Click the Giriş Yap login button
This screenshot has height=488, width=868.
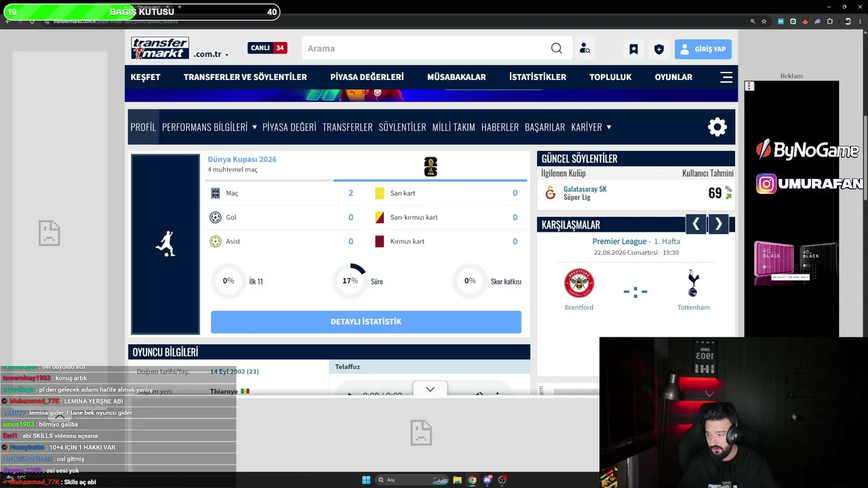[x=703, y=49]
